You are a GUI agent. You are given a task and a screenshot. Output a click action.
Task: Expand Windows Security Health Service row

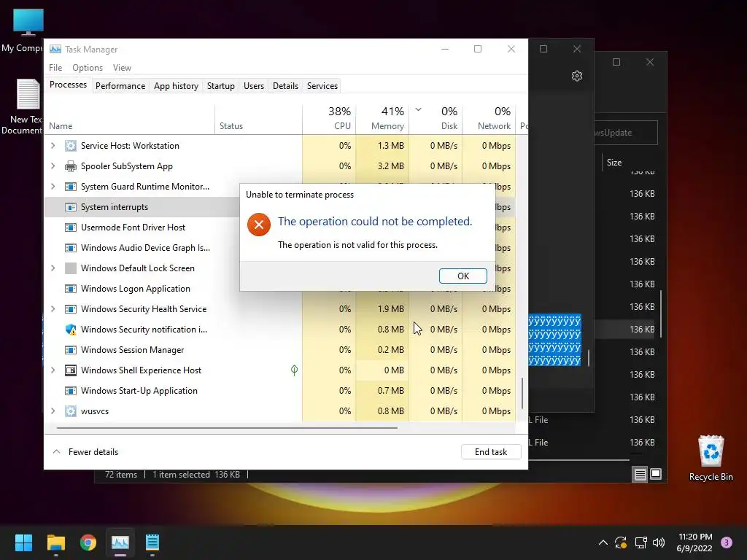53,309
